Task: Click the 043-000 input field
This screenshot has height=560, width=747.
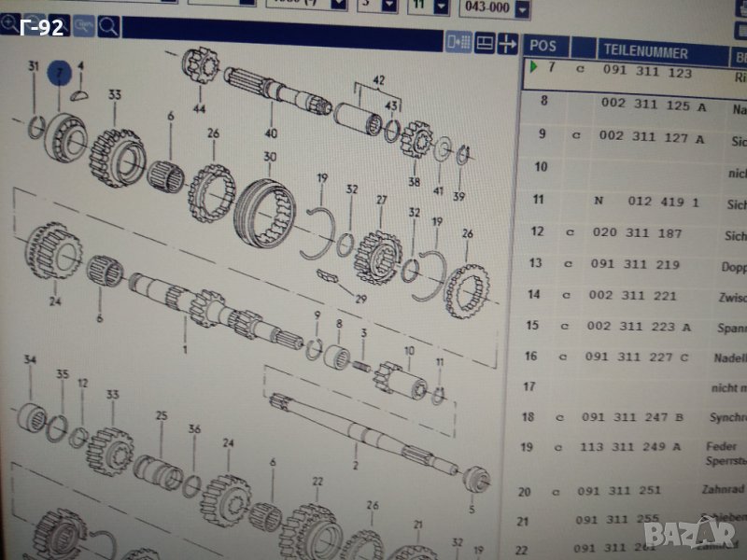Action: tap(485, 8)
